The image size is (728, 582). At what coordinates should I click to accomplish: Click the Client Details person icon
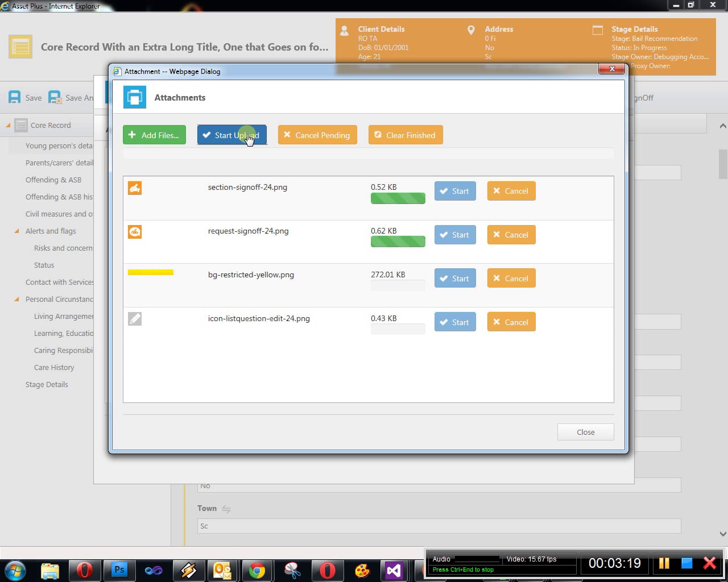pyautogui.click(x=344, y=31)
